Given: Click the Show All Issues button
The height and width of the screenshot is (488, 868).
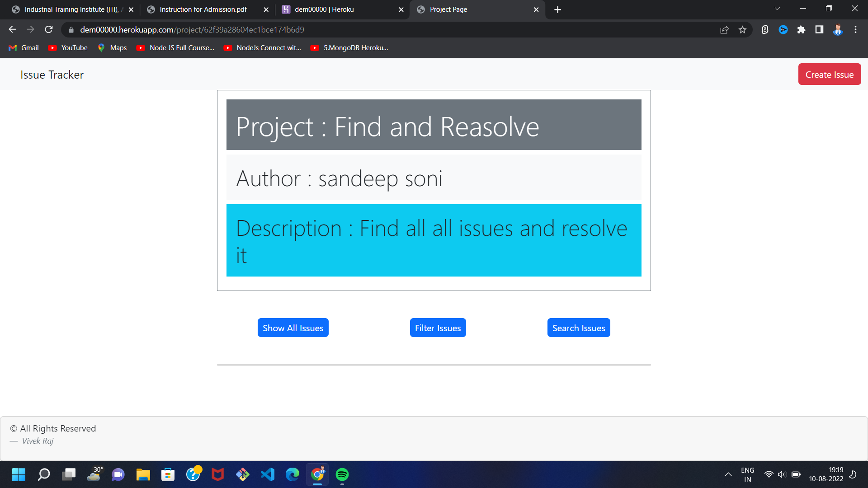Looking at the screenshot, I should point(293,328).
